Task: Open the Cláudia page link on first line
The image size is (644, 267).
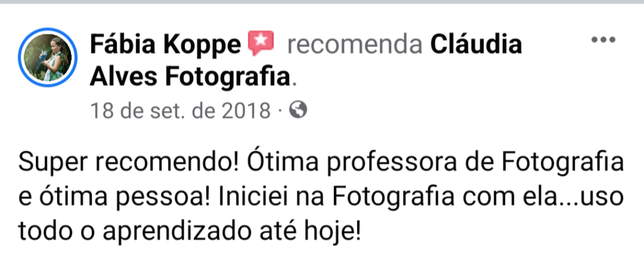Action: 476,44
